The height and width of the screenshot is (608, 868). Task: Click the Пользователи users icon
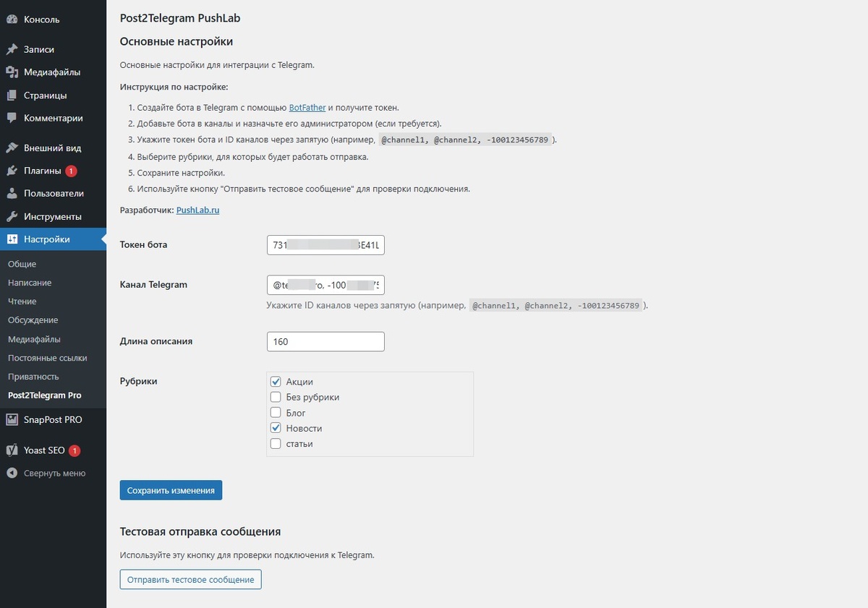[x=13, y=193]
